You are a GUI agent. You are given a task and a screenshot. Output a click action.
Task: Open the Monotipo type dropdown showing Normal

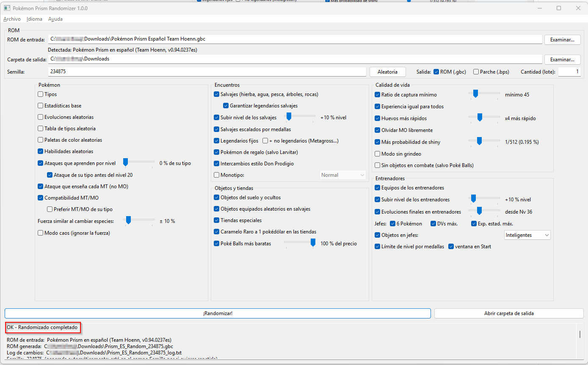click(x=343, y=175)
